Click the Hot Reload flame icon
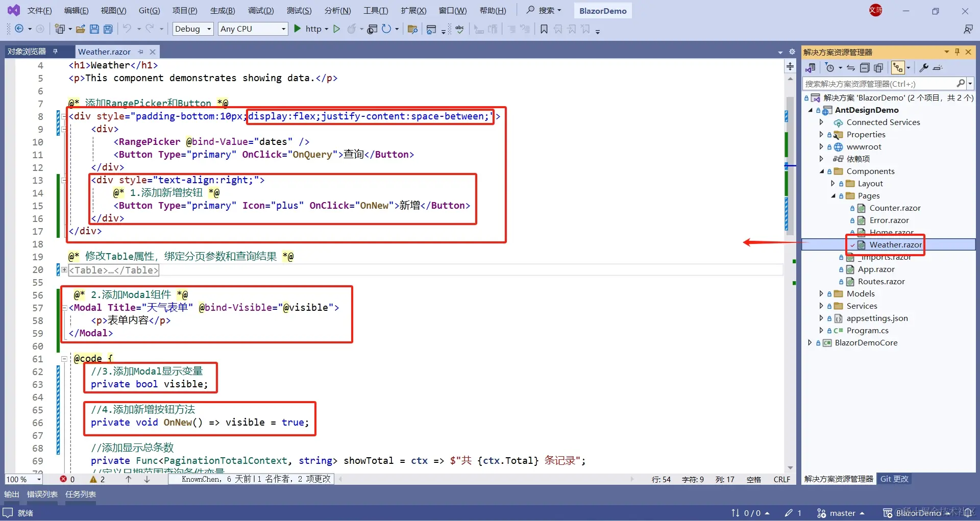 tap(351, 29)
